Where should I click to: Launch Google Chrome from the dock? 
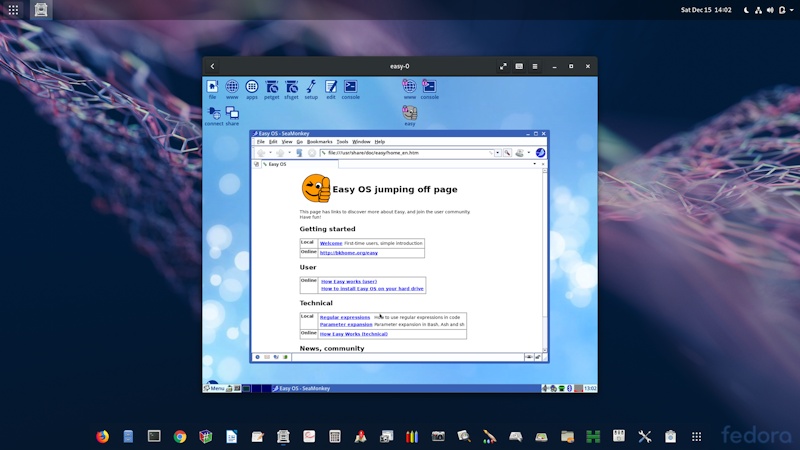click(180, 436)
